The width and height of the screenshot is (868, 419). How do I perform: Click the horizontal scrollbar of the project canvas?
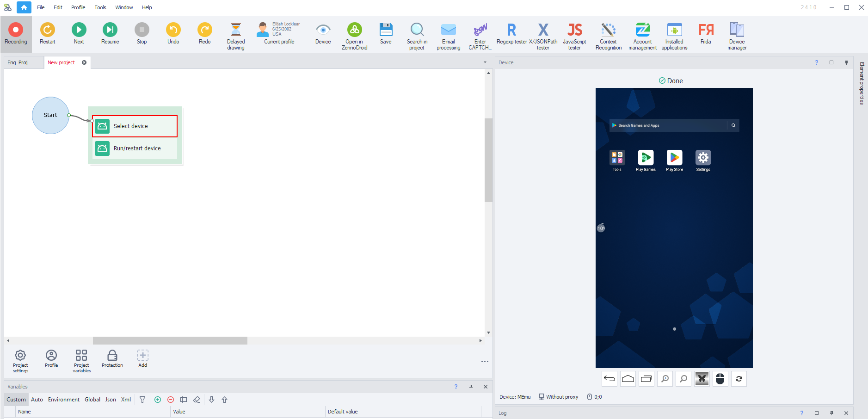[x=170, y=341]
